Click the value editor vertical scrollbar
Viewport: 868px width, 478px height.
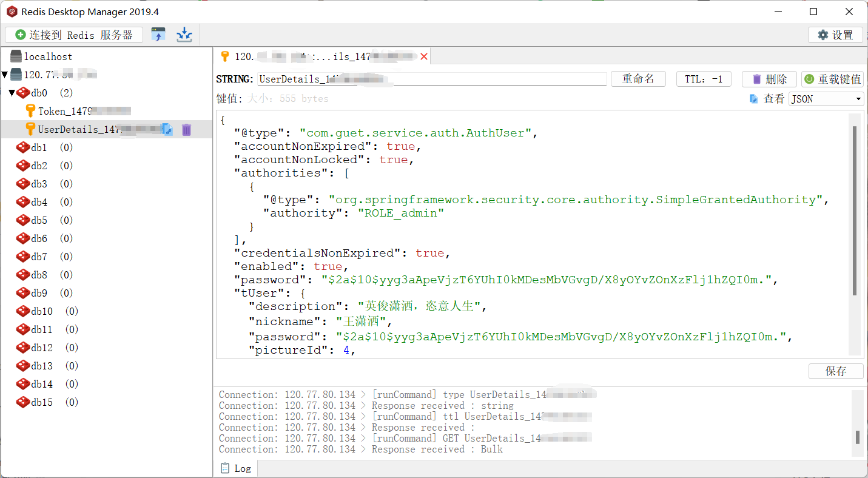pos(855,211)
